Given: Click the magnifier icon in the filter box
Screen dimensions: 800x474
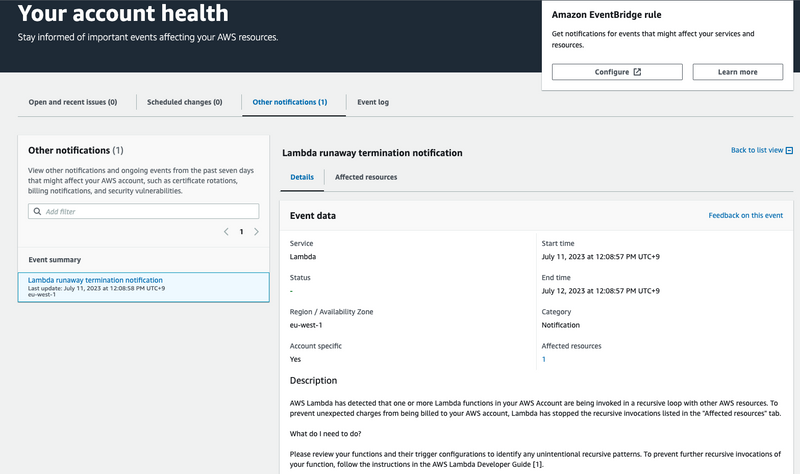Looking at the screenshot, I should (x=37, y=212).
